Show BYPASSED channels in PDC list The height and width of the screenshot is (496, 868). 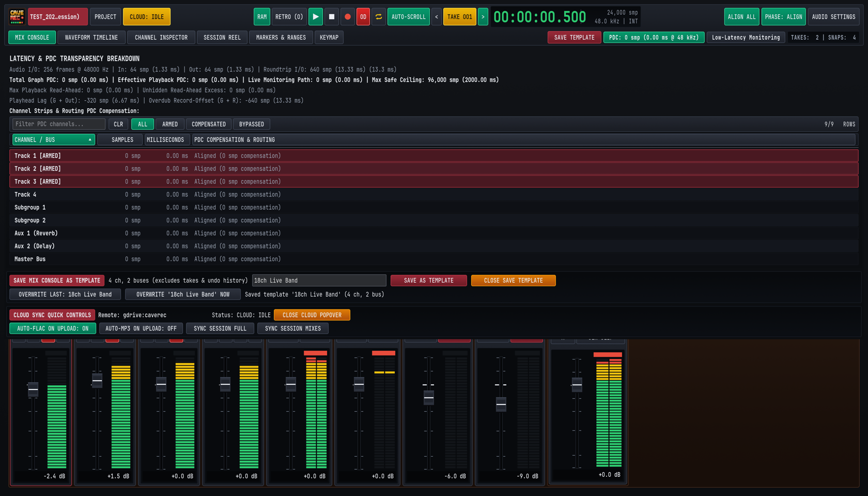point(252,124)
